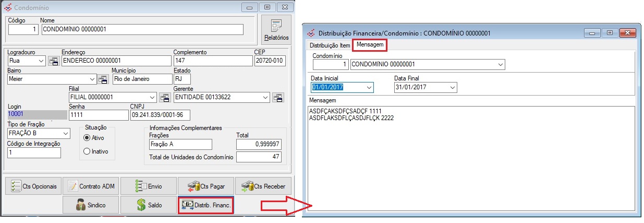Click lookup icon next to Logradouro dropdown

[x=53, y=61]
